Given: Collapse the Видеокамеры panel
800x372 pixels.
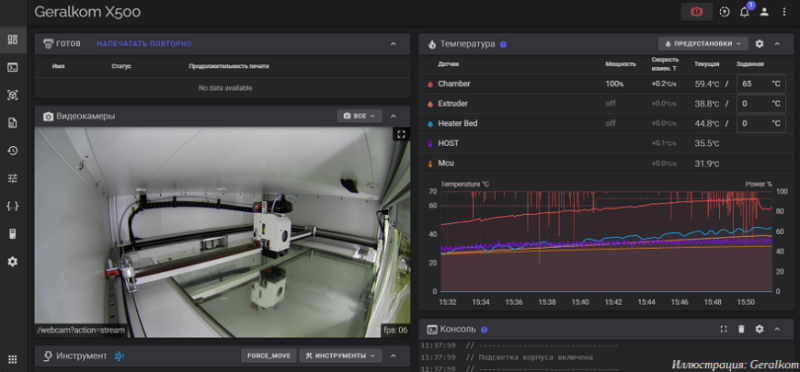Looking at the screenshot, I should 393,116.
